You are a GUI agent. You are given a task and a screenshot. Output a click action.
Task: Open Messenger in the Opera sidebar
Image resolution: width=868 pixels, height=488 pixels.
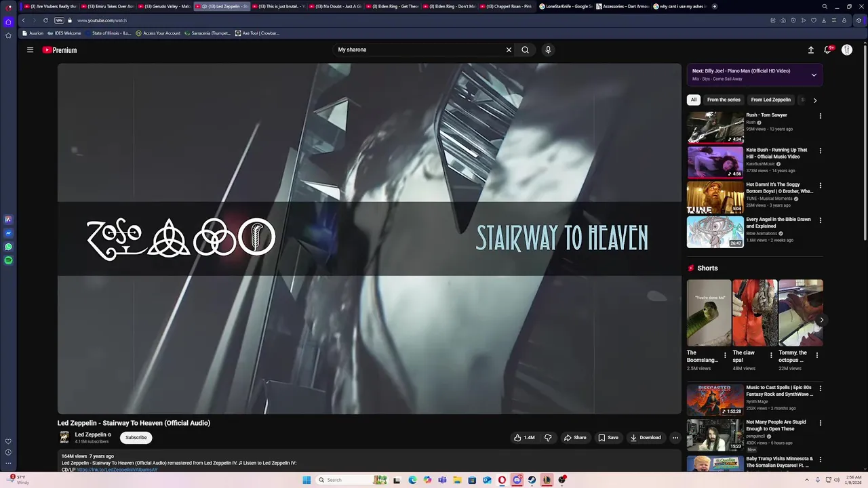pyautogui.click(x=8, y=233)
